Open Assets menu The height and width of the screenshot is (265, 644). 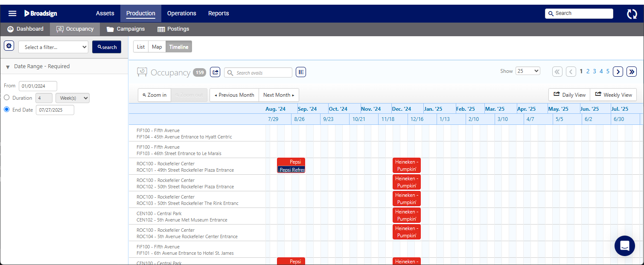pos(105,13)
